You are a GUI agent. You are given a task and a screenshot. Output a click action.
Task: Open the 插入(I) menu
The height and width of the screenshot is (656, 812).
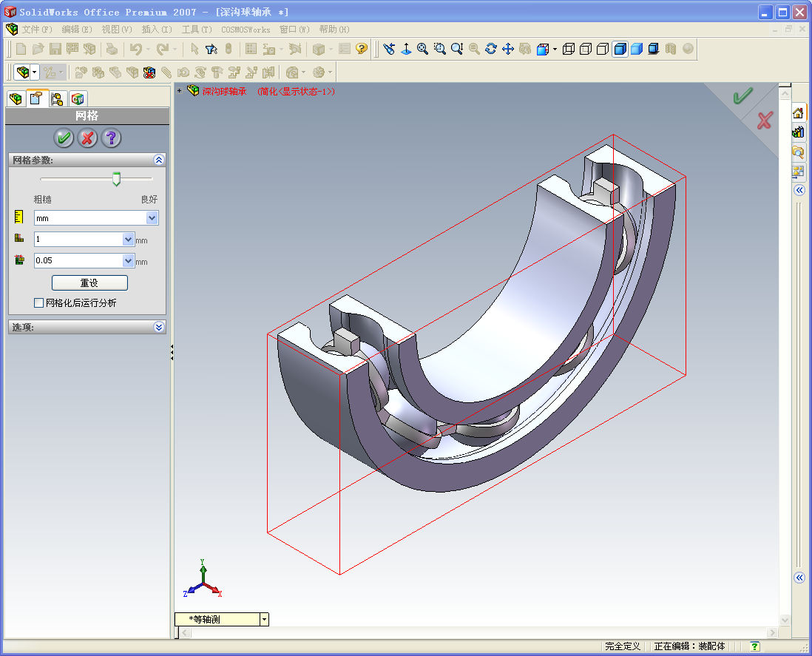pyautogui.click(x=156, y=30)
